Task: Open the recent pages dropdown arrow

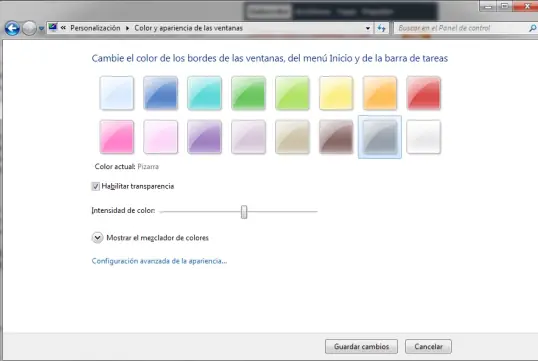Action: [41, 28]
